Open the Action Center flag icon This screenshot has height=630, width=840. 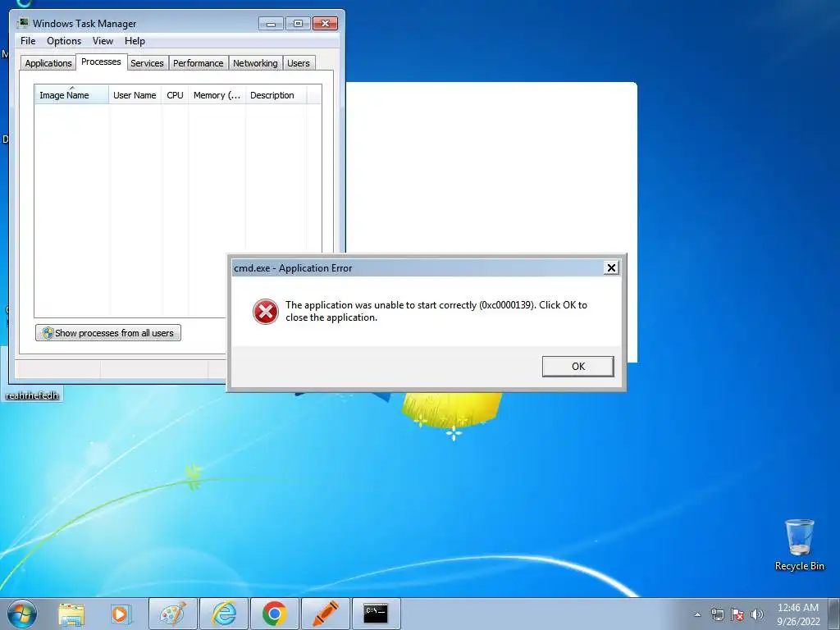pos(737,614)
